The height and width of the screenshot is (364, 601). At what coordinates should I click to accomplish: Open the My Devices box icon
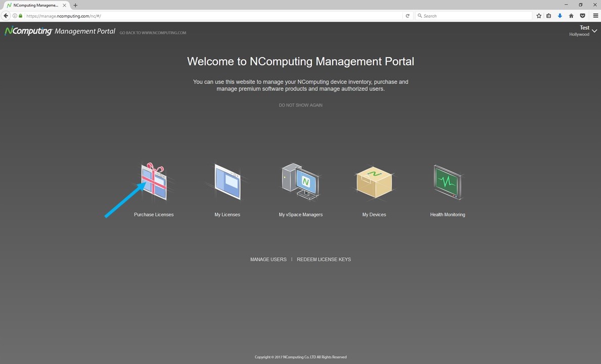click(374, 182)
